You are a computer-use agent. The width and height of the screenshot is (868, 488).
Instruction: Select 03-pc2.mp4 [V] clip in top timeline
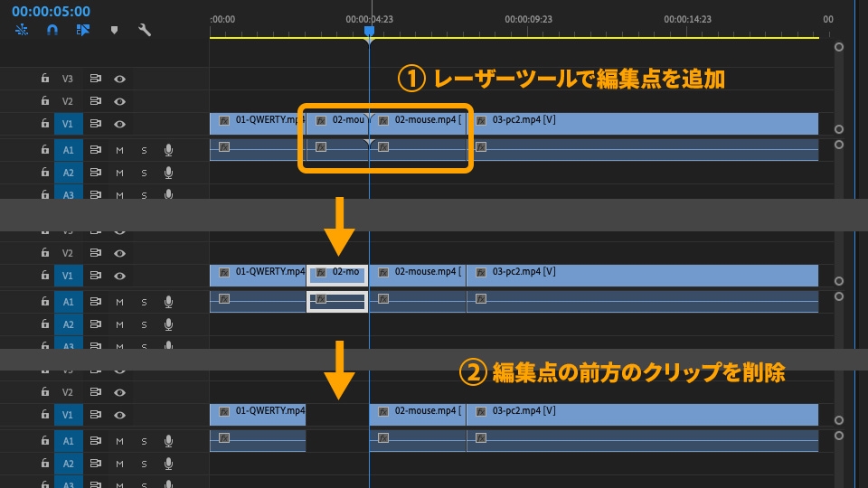(x=643, y=124)
